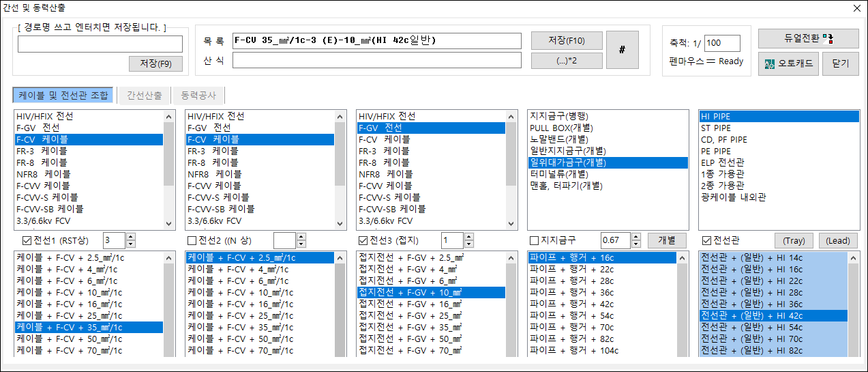868x372 pixels.
Task: Select 파이프 + 행거 + 42c item
Action: click(602, 304)
